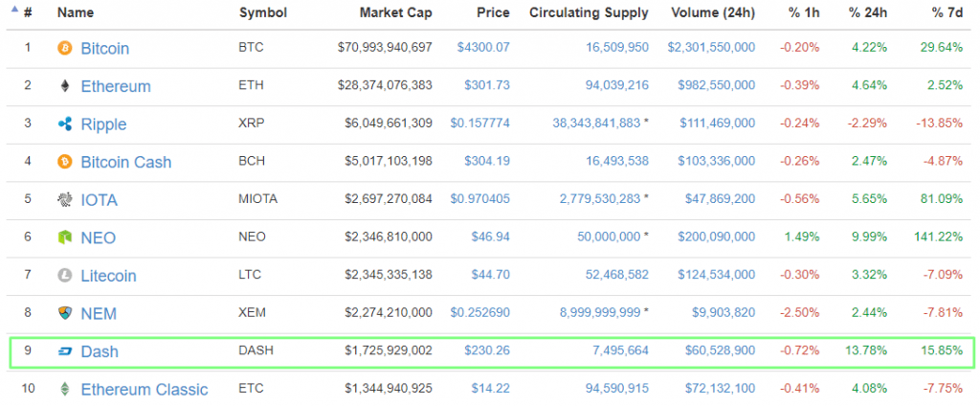Sort by the Circulating Supply header
Image resolution: width=980 pixels, height=406 pixels.
click(x=588, y=13)
